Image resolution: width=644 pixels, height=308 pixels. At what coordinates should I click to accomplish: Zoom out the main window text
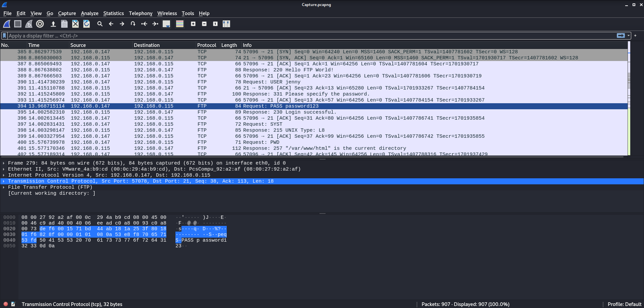pyautogui.click(x=204, y=24)
